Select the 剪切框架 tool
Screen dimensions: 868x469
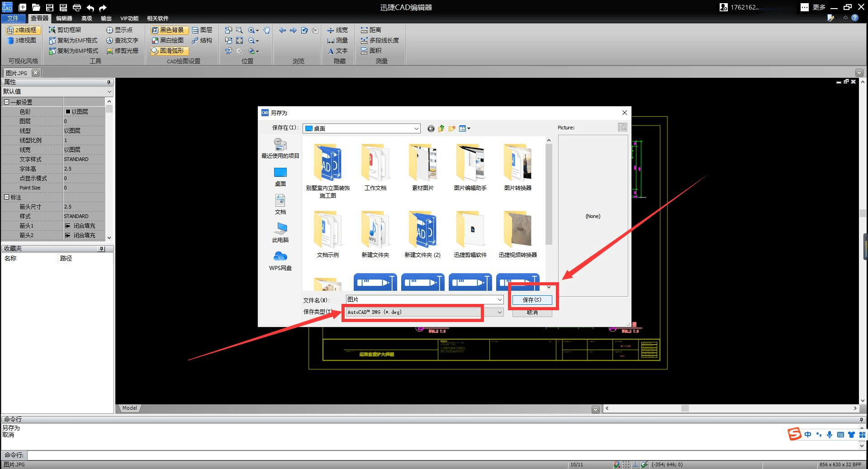tap(65, 30)
